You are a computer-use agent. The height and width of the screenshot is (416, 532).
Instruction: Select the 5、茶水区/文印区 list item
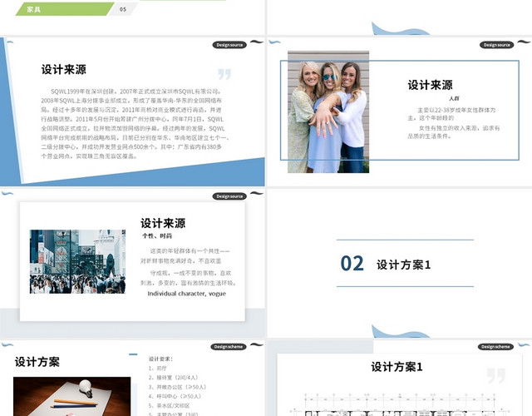click(x=169, y=405)
